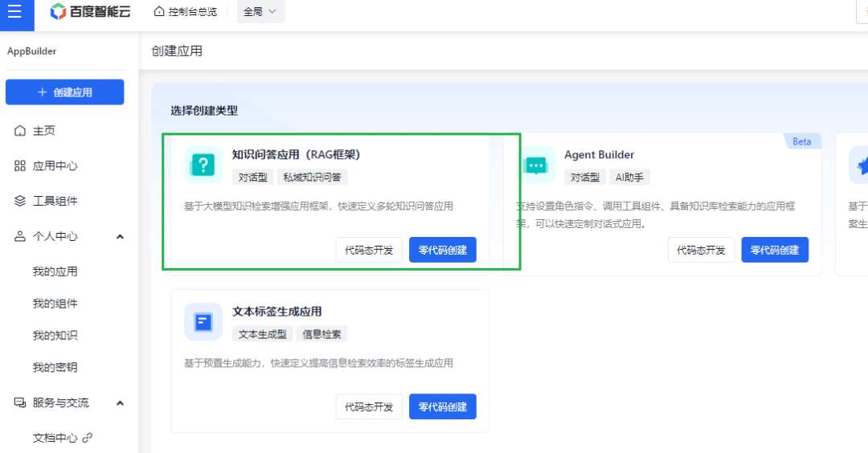Open 我的密钥 under 个人中心

click(x=55, y=367)
